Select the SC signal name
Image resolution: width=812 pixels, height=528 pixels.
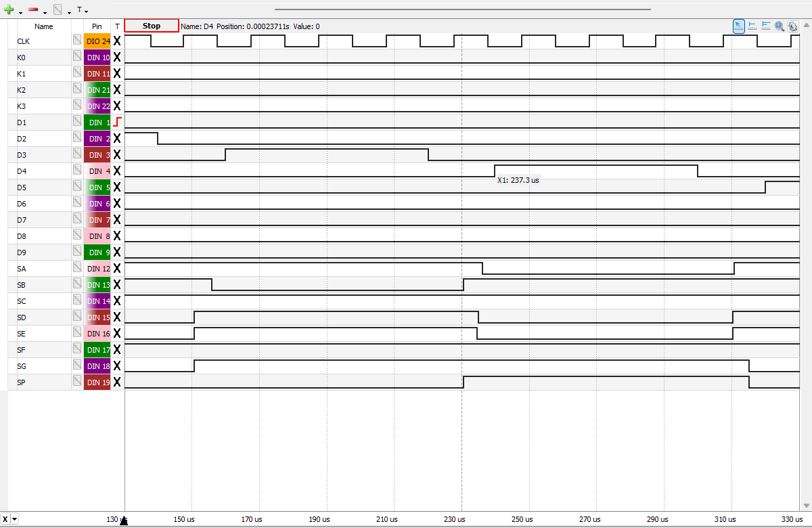22,301
